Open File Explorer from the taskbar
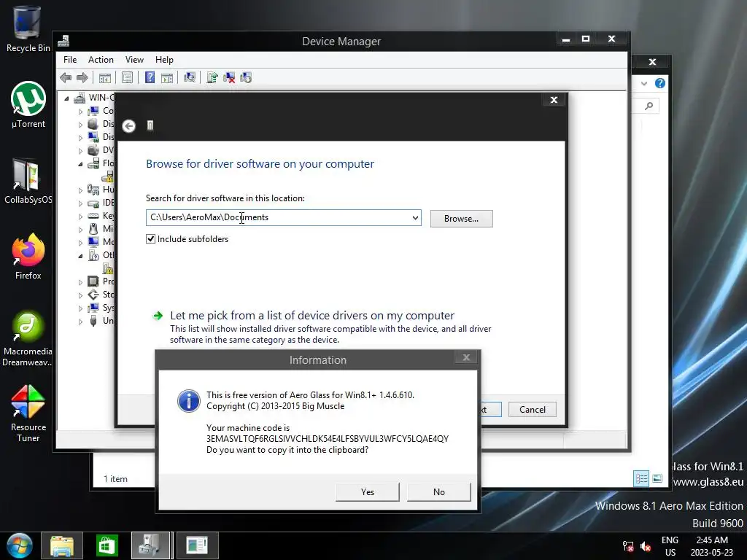The width and height of the screenshot is (747, 560). 62,545
